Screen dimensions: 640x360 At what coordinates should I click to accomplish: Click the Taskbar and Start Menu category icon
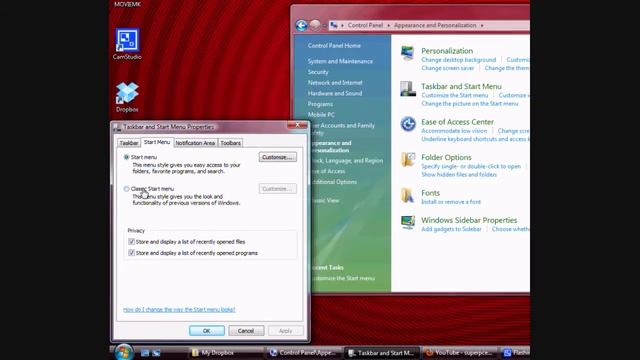407,89
